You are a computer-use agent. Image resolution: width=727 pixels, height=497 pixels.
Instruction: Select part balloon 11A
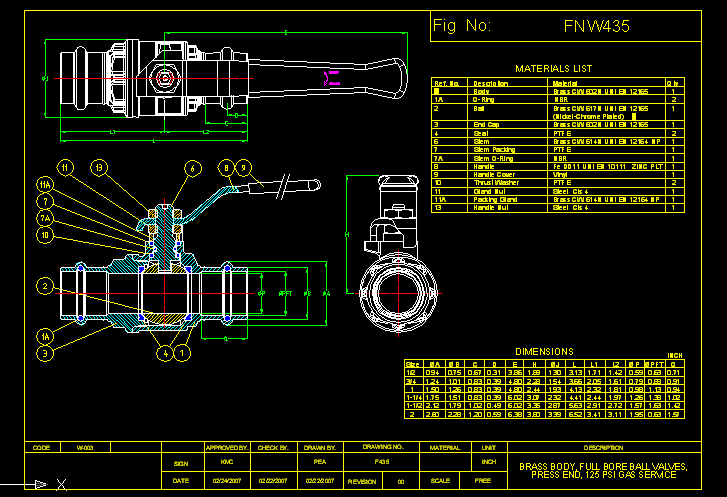(46, 185)
